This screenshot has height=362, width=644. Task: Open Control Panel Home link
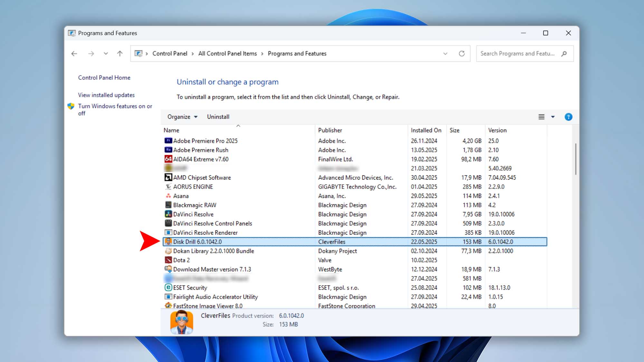pyautogui.click(x=104, y=78)
